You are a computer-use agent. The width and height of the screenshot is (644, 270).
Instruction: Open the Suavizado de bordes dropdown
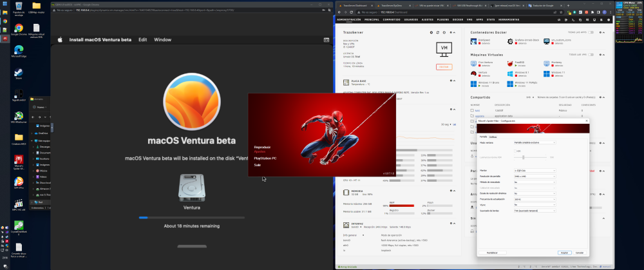pos(535,211)
